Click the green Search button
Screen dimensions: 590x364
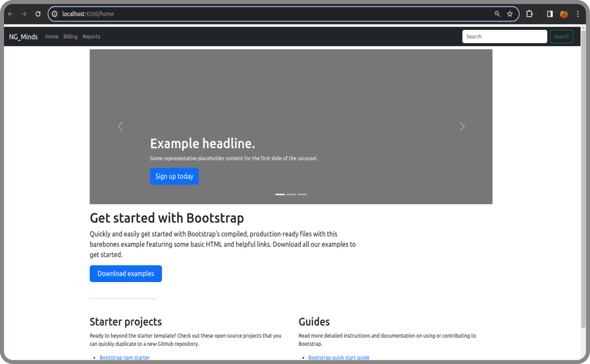[562, 36]
